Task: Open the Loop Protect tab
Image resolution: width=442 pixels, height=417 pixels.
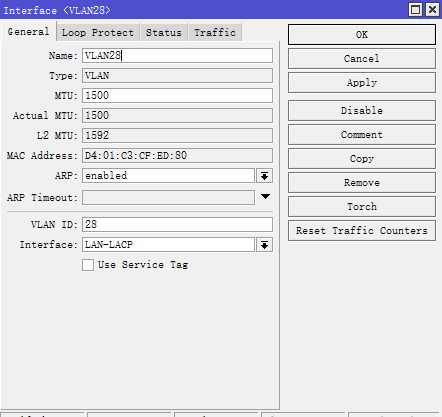Action: 98,32
